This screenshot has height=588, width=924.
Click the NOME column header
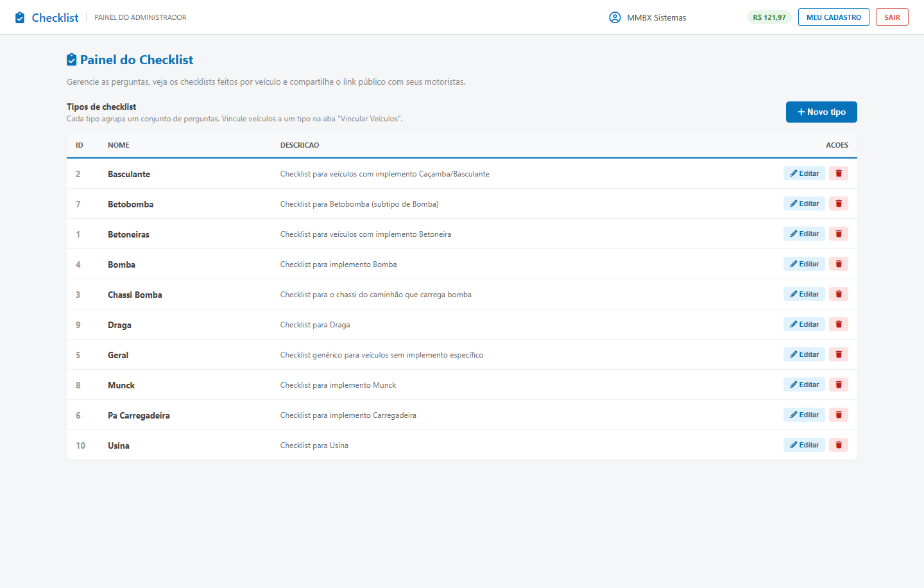(x=119, y=145)
